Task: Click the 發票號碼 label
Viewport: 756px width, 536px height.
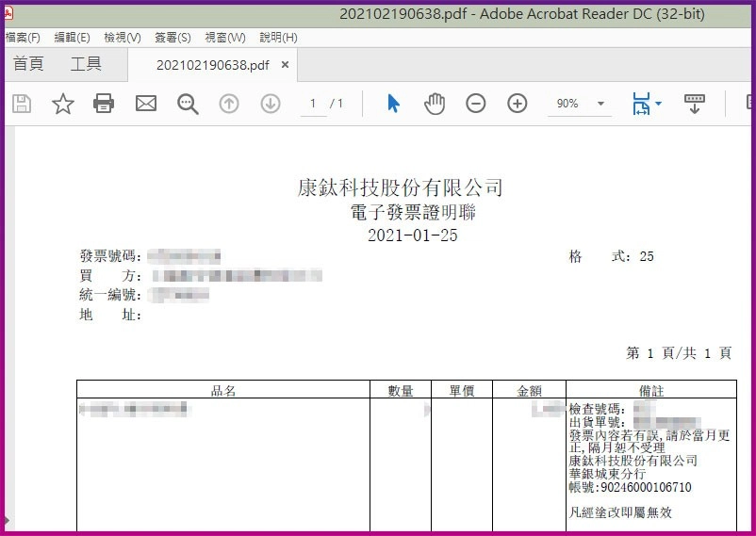Action: 110,256
